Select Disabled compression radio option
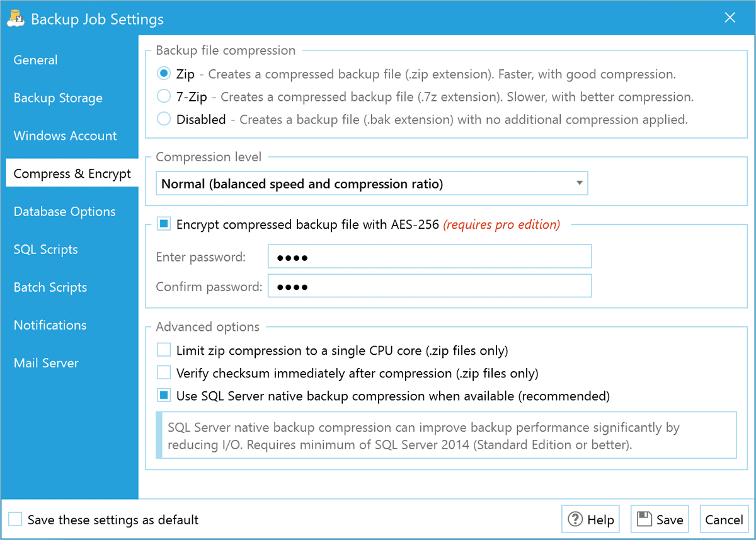Screen dimensions: 756x540 click(164, 119)
